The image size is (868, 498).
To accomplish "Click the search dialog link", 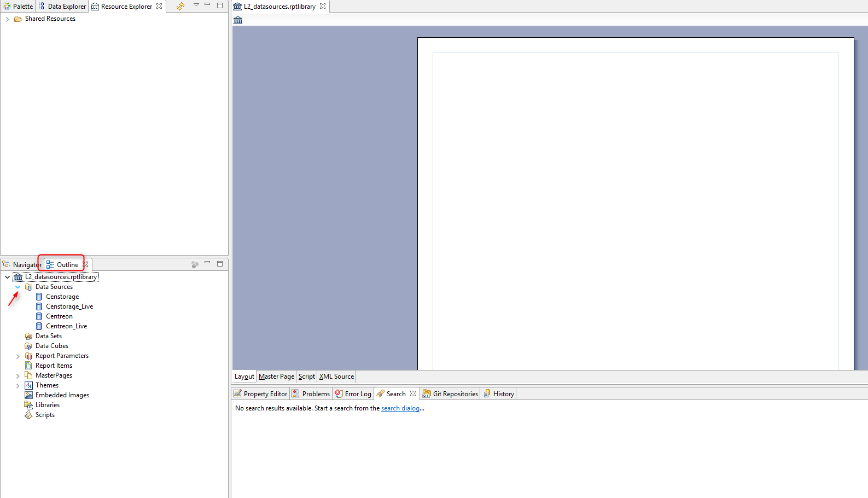I will tap(400, 408).
